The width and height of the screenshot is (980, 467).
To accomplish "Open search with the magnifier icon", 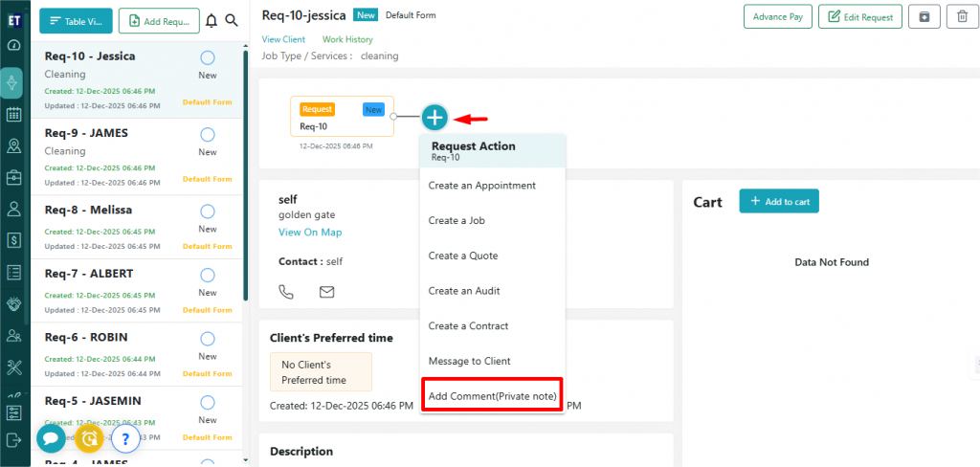I will 232,20.
